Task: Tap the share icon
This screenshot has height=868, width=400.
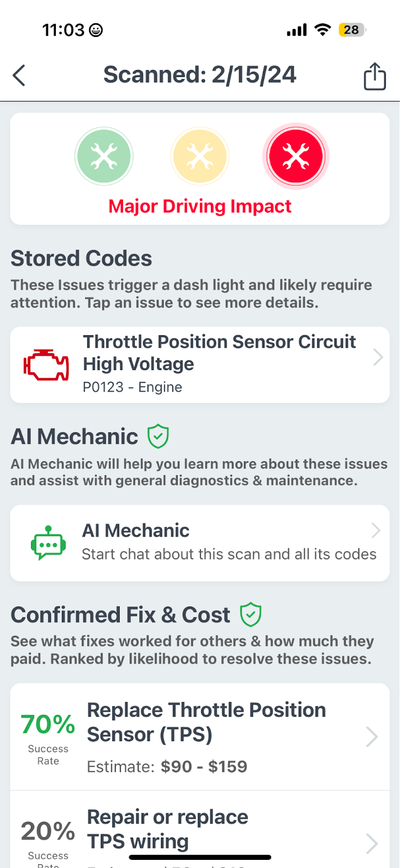Action: click(x=375, y=76)
